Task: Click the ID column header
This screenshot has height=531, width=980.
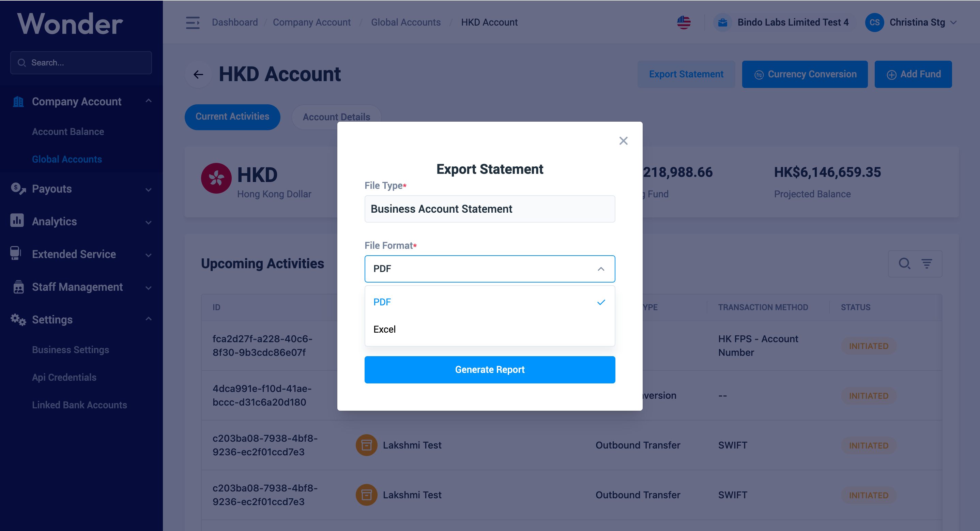Action: (x=216, y=307)
